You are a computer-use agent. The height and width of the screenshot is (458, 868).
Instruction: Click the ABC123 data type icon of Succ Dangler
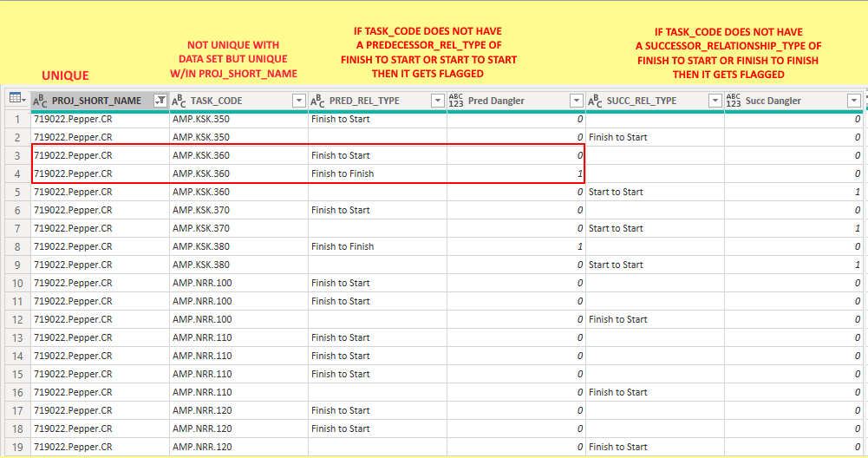pos(734,101)
